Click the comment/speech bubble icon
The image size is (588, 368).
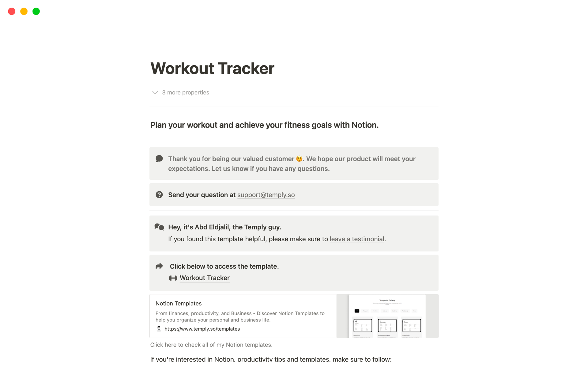(x=159, y=158)
